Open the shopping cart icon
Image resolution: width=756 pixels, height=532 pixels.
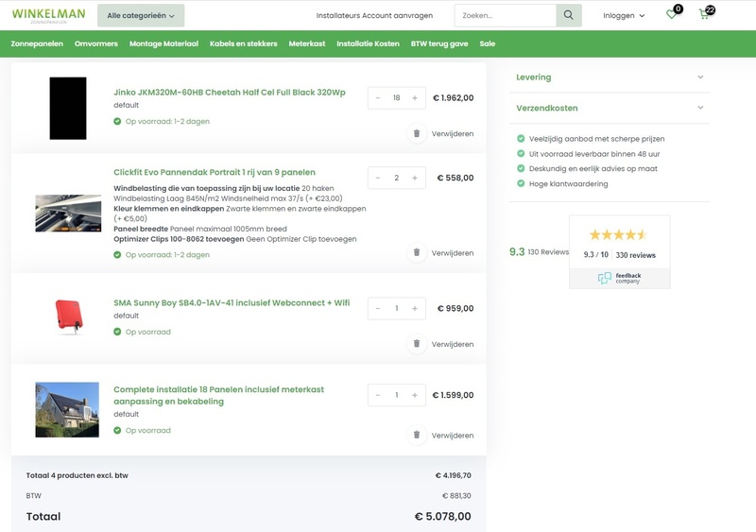tap(704, 15)
